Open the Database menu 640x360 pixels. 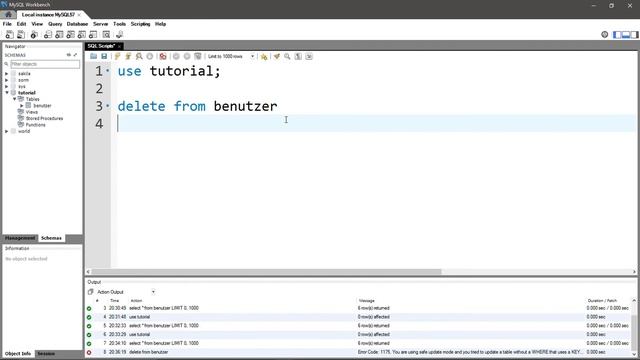[77, 24]
